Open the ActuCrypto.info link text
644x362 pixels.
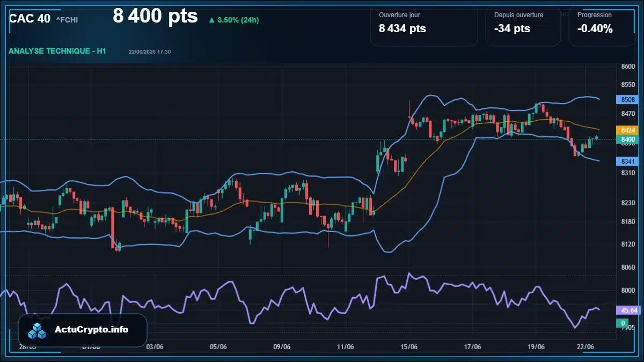(x=92, y=329)
